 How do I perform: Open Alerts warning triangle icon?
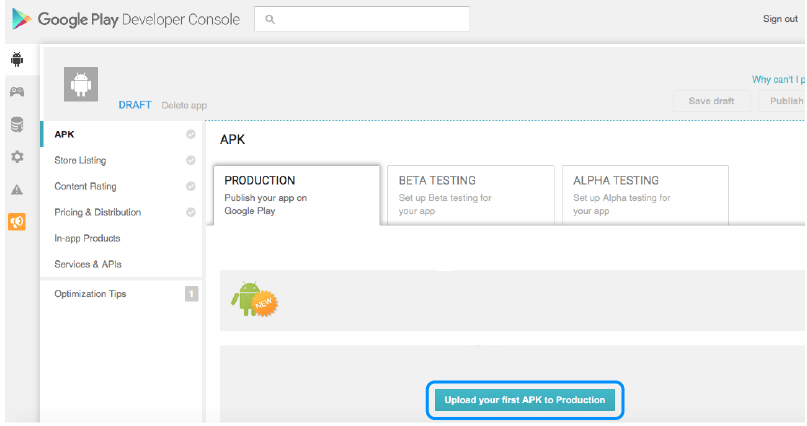click(x=17, y=190)
